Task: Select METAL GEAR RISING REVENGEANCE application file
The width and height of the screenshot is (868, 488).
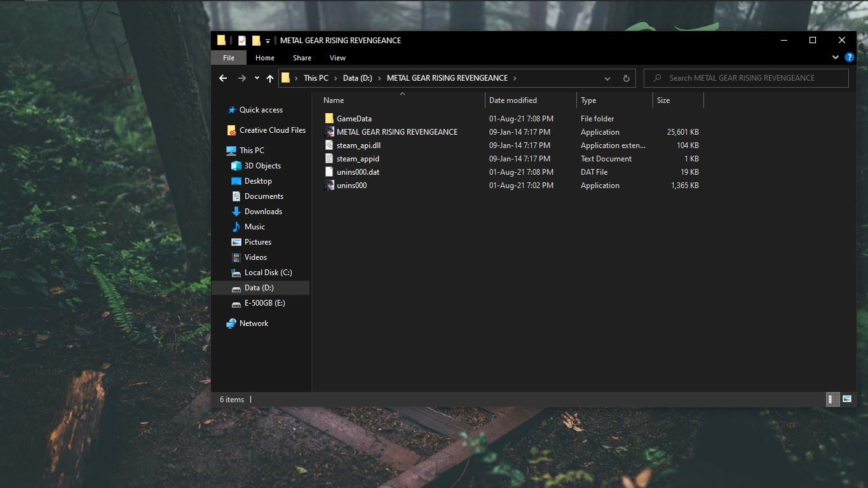Action: (397, 132)
